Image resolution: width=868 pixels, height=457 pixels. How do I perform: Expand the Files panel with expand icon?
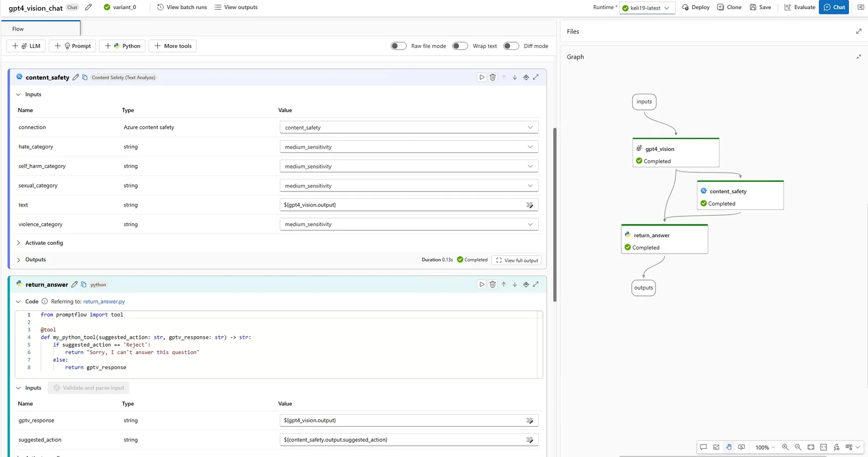click(x=859, y=31)
